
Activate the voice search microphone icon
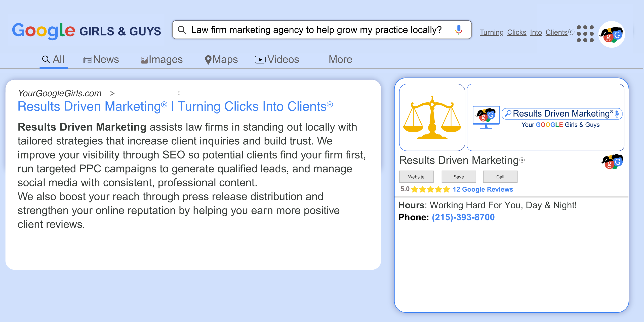459,30
